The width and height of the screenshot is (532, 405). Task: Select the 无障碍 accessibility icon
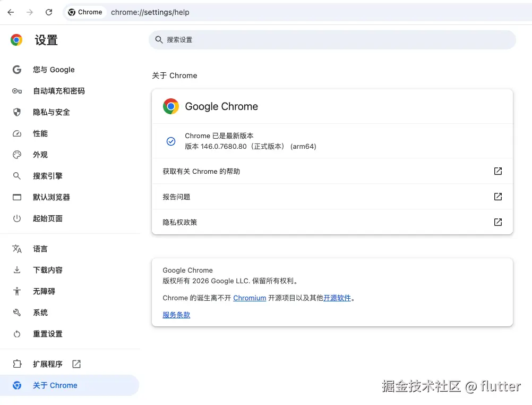(x=16, y=291)
